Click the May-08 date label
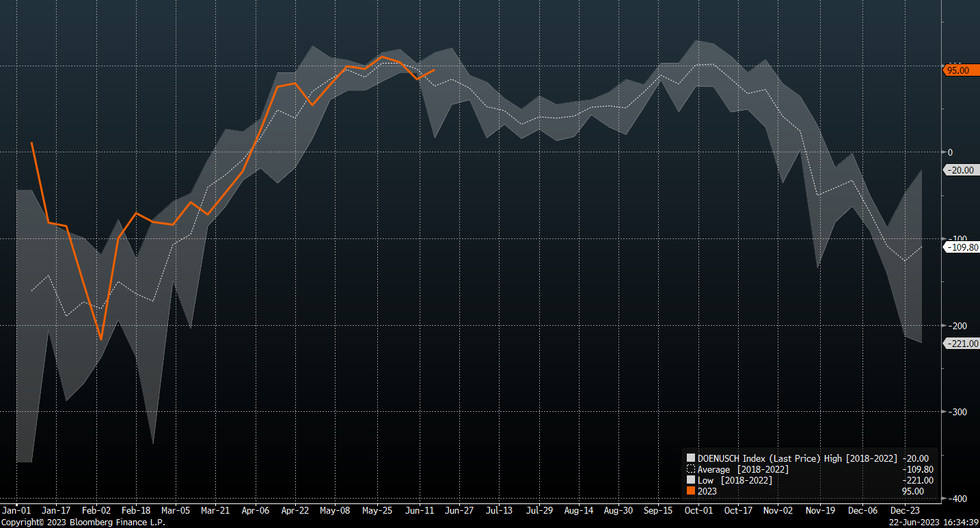This screenshot has width=980, height=528. point(335,510)
